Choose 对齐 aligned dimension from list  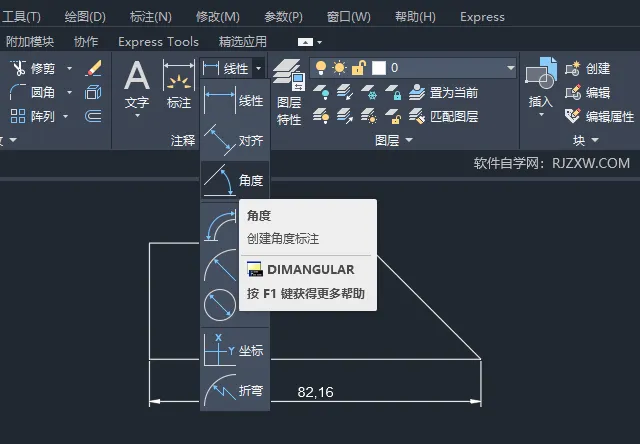click(x=233, y=140)
